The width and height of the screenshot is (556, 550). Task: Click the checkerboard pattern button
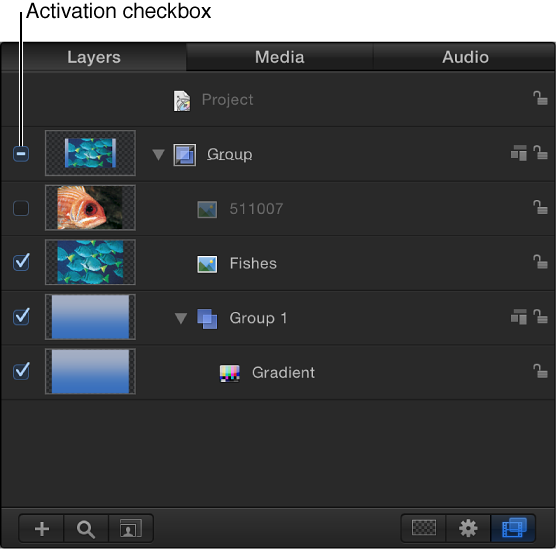(x=423, y=528)
